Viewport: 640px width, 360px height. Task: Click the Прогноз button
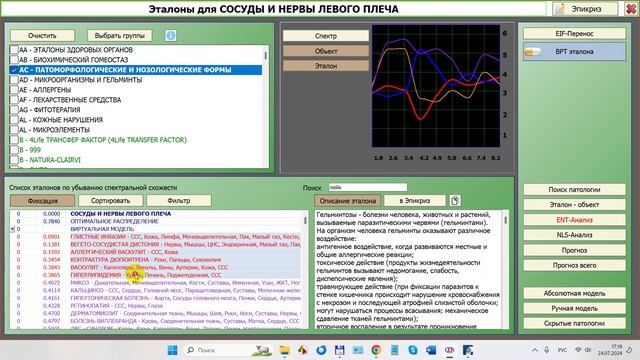tap(574, 250)
